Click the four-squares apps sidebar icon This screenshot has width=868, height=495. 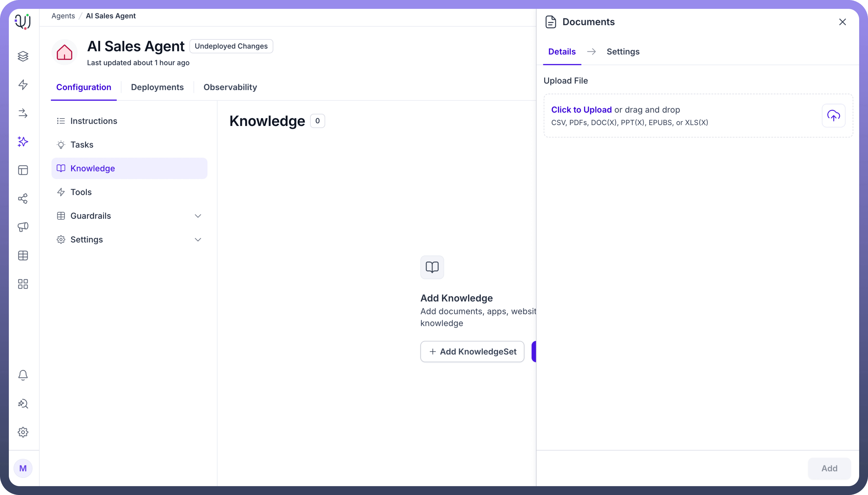tap(23, 284)
